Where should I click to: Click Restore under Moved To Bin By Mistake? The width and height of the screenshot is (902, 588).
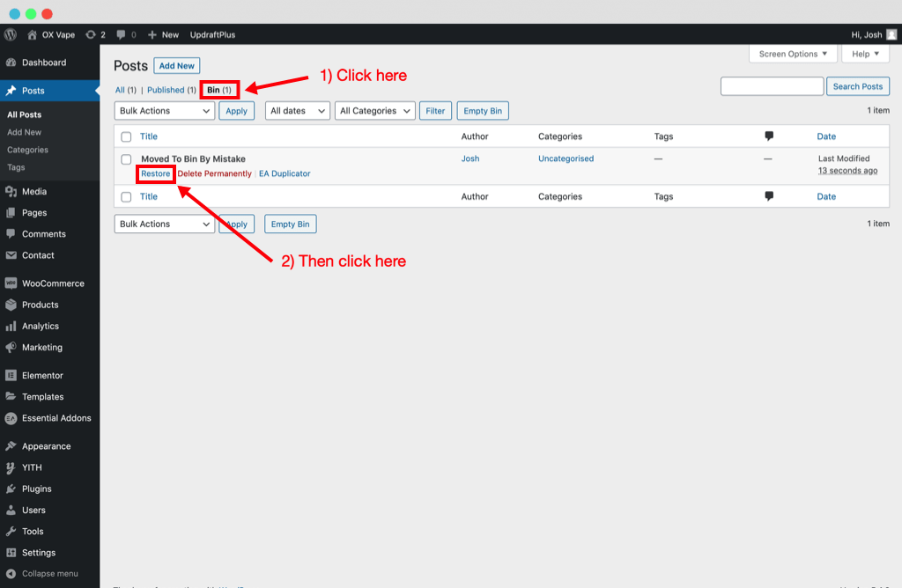pyautogui.click(x=155, y=173)
